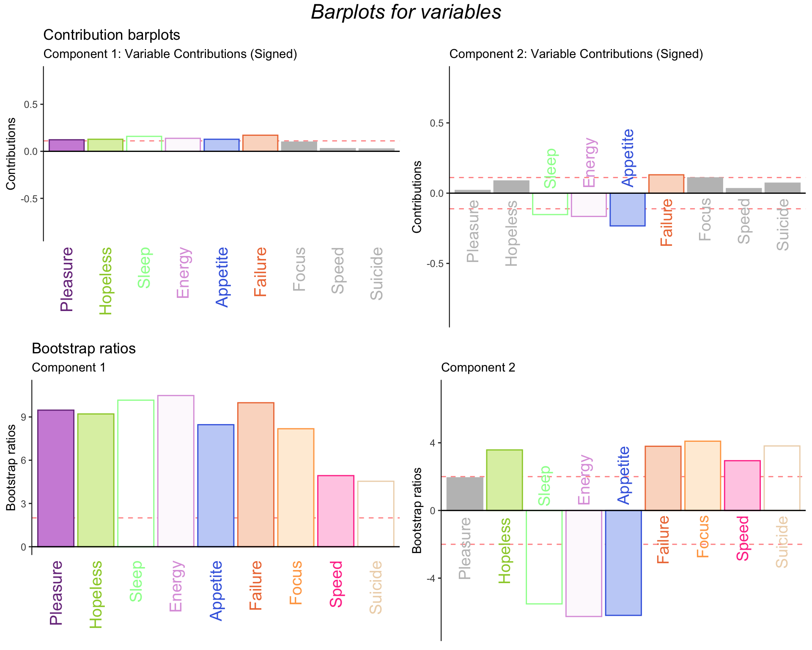Viewport: 812px width, 650px height.
Task: Click the Energy bar in Component 1 bootstrap plot
Action: 176,471
